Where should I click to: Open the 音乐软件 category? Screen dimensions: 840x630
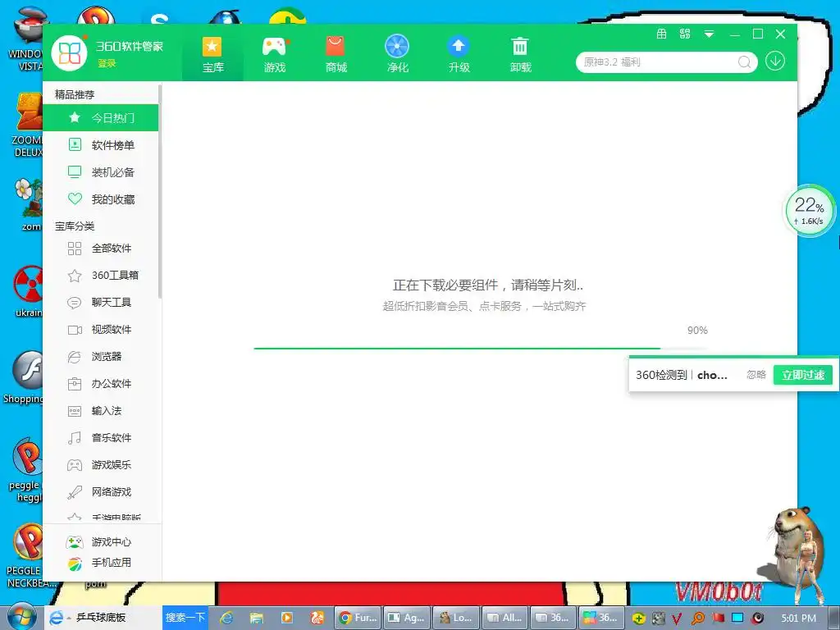101,438
